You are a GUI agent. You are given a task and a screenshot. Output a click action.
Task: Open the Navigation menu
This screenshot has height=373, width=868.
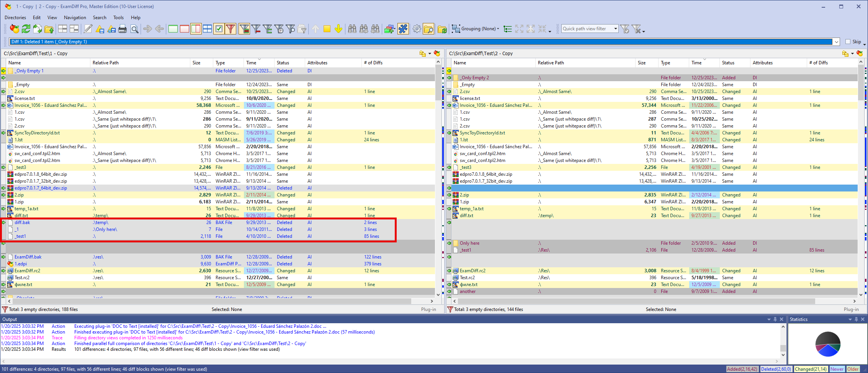coord(75,18)
